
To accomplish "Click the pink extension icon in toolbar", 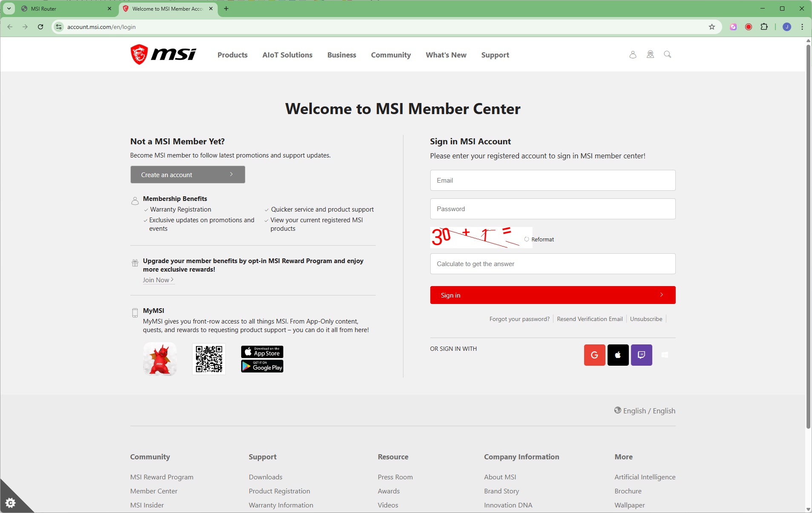I will (x=733, y=27).
